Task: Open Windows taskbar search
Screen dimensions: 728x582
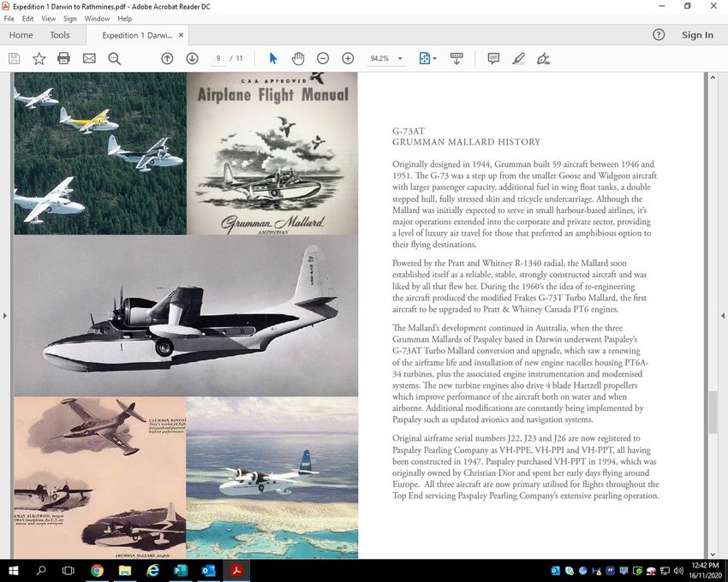Action: pos(41,570)
